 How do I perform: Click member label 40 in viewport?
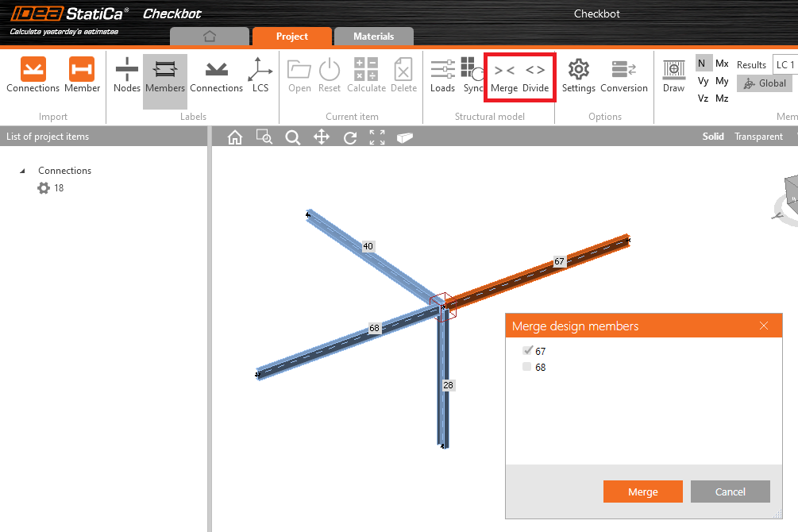tap(368, 246)
